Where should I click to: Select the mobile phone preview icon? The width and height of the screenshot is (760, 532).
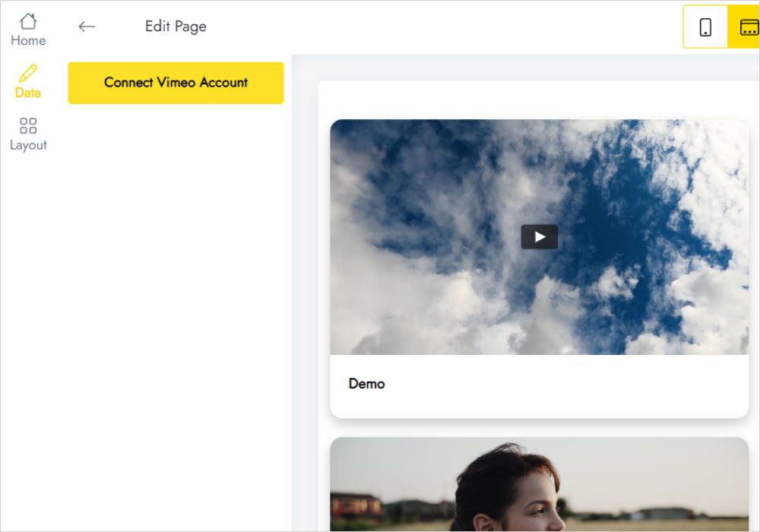click(705, 26)
